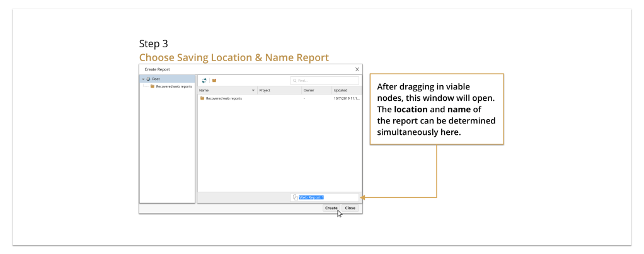Open the Name column dropdown arrow
The height and width of the screenshot is (254, 644).
253,91
